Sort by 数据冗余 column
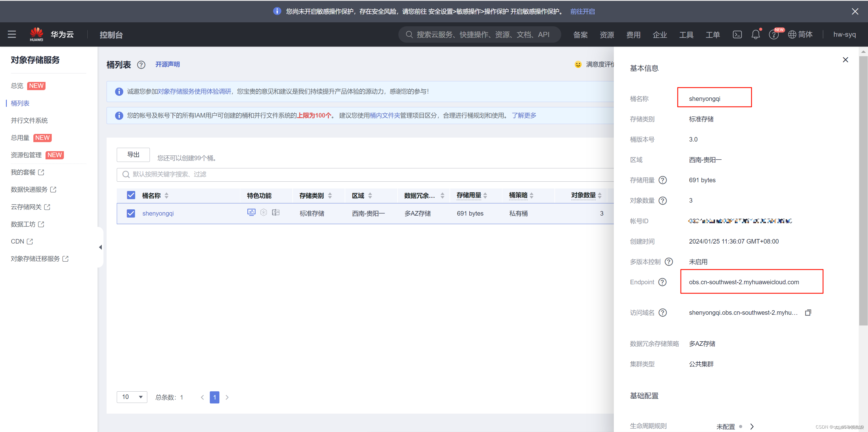The height and width of the screenshot is (432, 868). (x=442, y=196)
